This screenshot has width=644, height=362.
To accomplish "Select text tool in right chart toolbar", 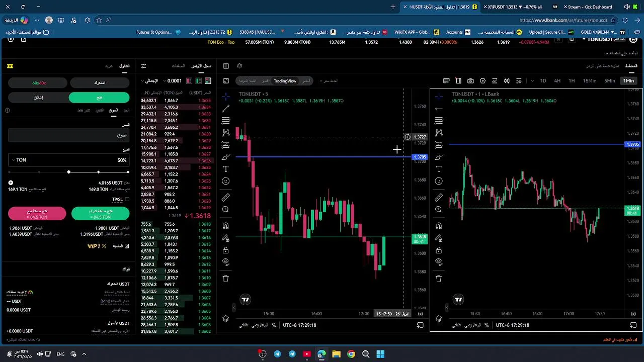I will 439,169.
